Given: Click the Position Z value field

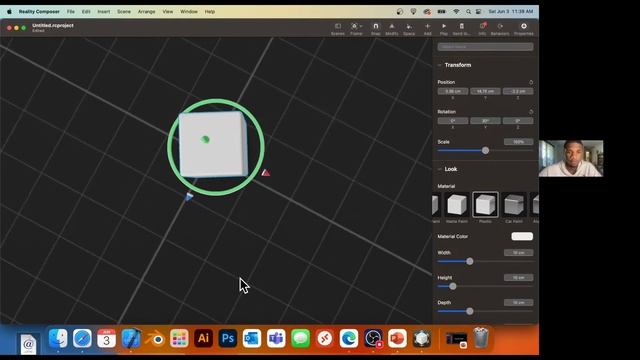Looking at the screenshot, I should tap(518, 91).
